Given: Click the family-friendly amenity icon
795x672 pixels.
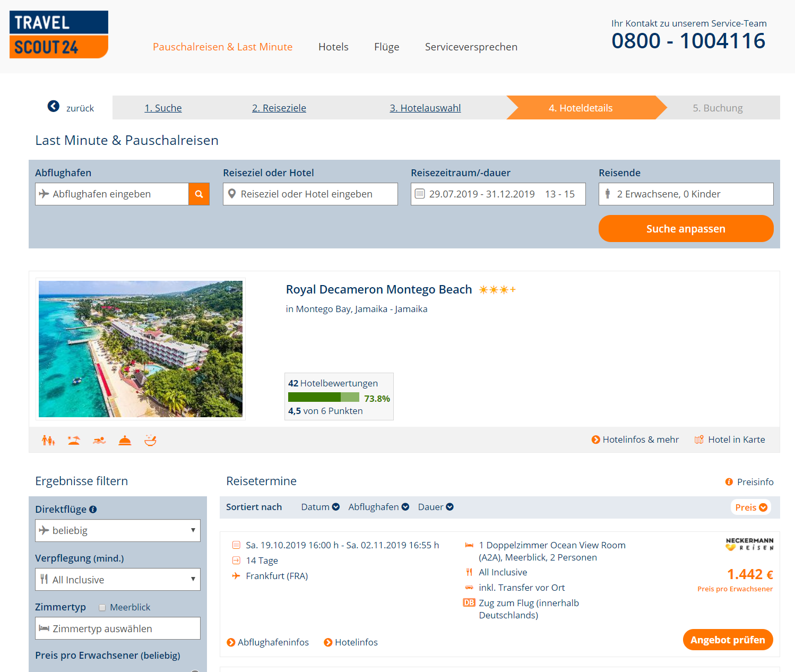Looking at the screenshot, I should [x=48, y=440].
